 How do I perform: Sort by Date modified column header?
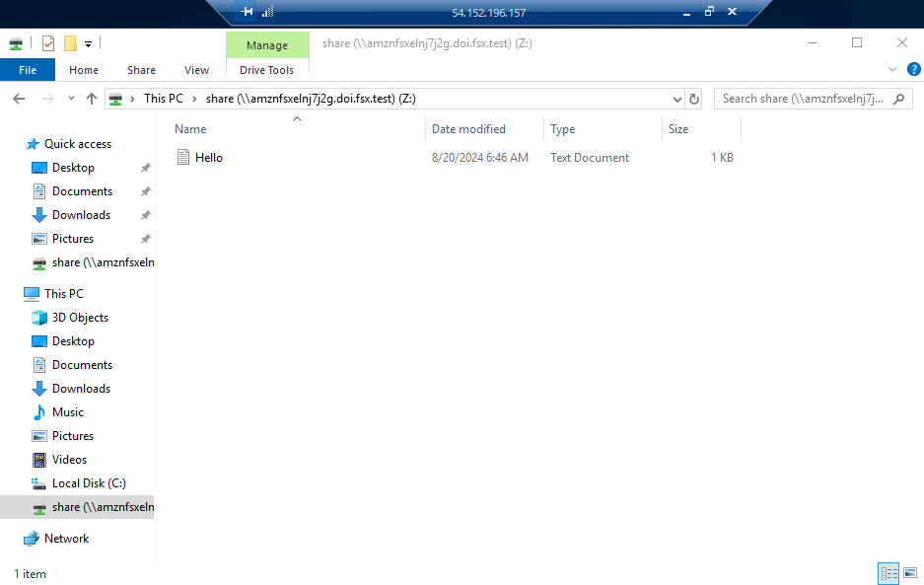(x=468, y=129)
